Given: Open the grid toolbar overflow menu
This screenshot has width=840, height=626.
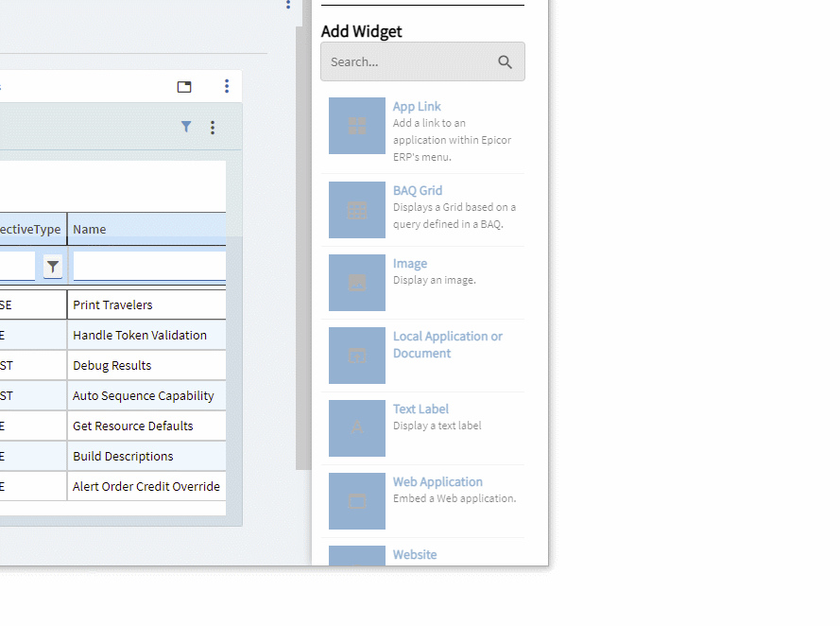Looking at the screenshot, I should coord(213,127).
